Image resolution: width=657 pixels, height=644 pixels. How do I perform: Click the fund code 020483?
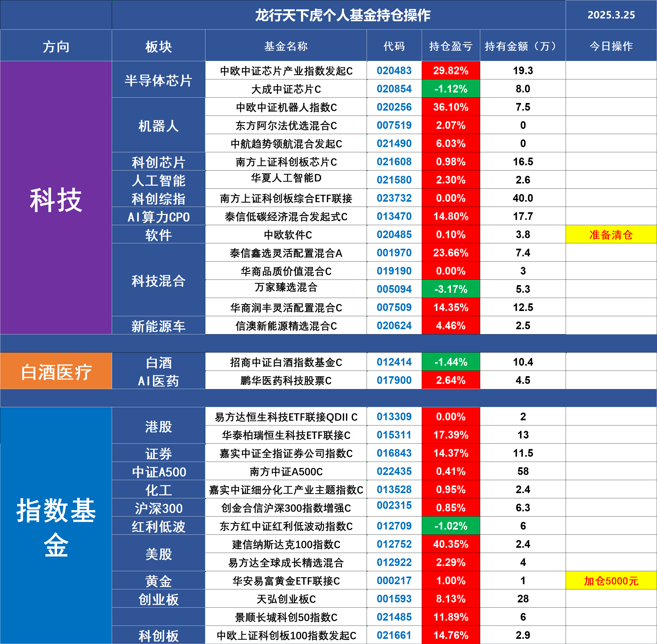[x=394, y=70]
